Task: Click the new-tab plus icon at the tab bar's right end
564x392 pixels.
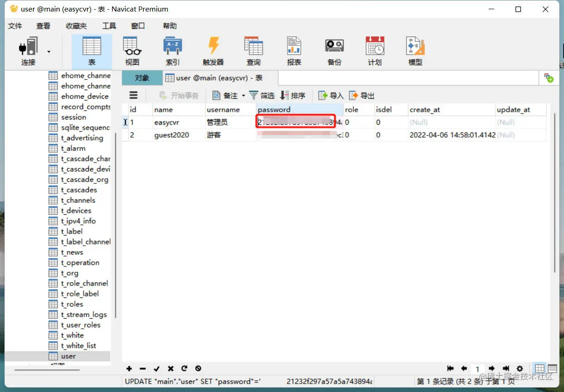Action: [549, 78]
